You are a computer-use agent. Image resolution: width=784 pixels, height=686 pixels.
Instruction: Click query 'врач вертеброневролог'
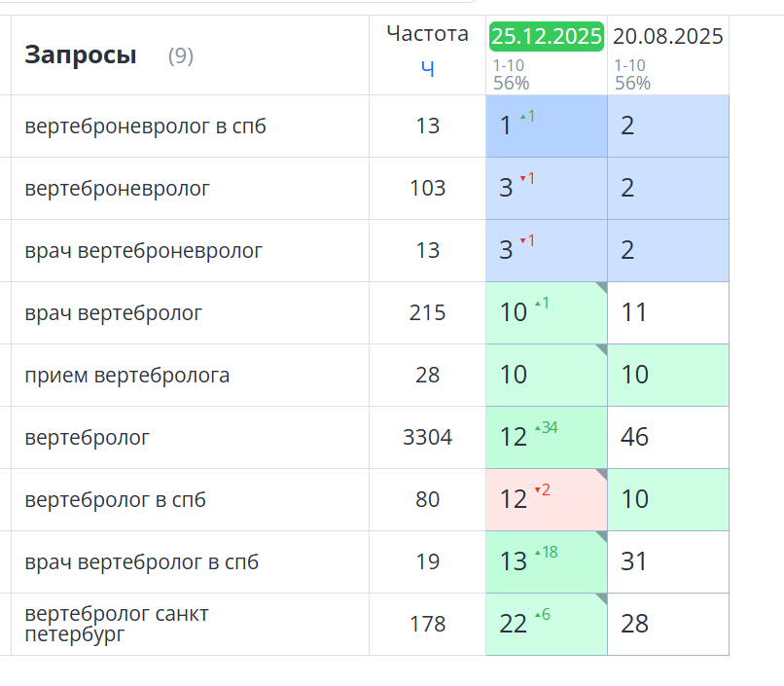144,251
